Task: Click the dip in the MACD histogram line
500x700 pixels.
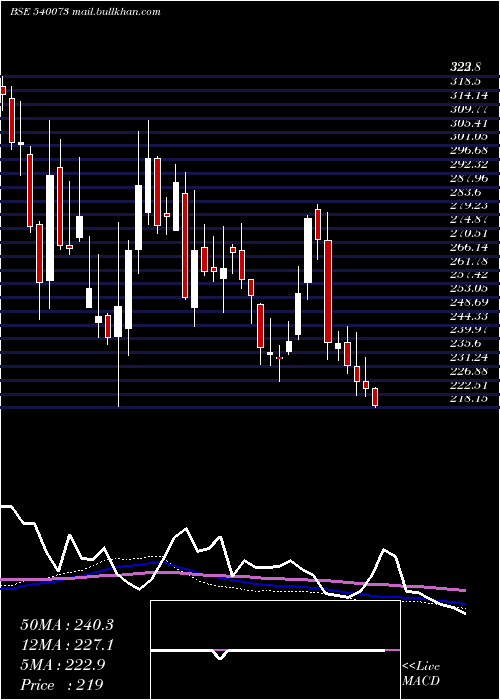Action: 220,654
